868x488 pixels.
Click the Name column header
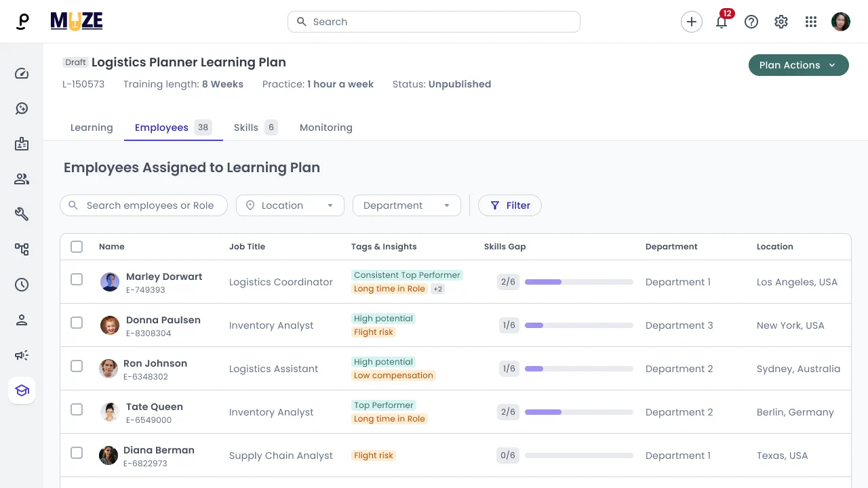(112, 247)
